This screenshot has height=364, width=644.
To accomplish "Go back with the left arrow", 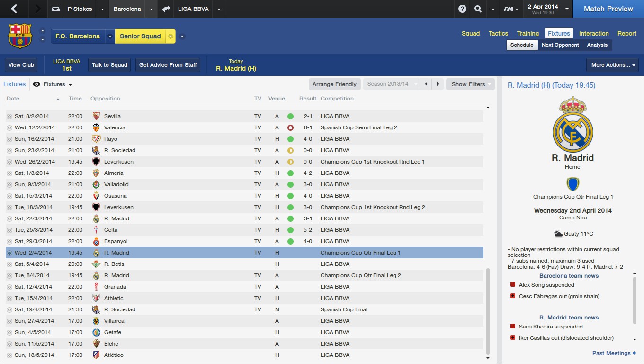I will 14,9.
